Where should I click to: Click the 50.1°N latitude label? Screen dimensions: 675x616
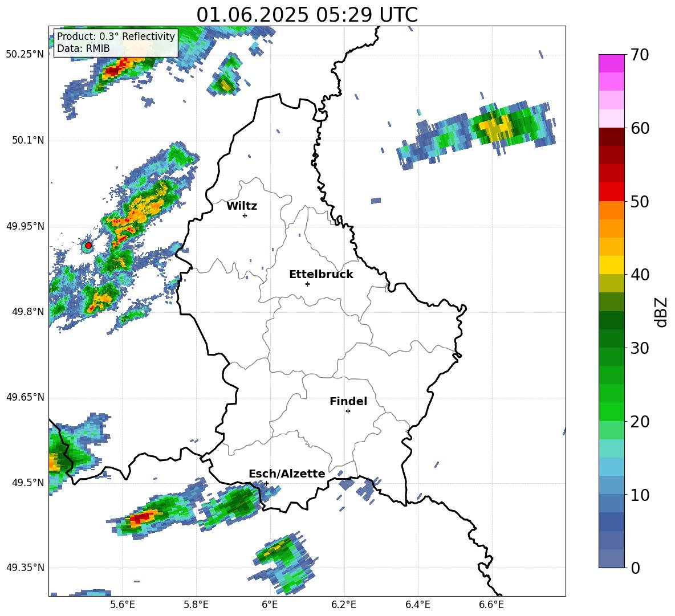28,140
